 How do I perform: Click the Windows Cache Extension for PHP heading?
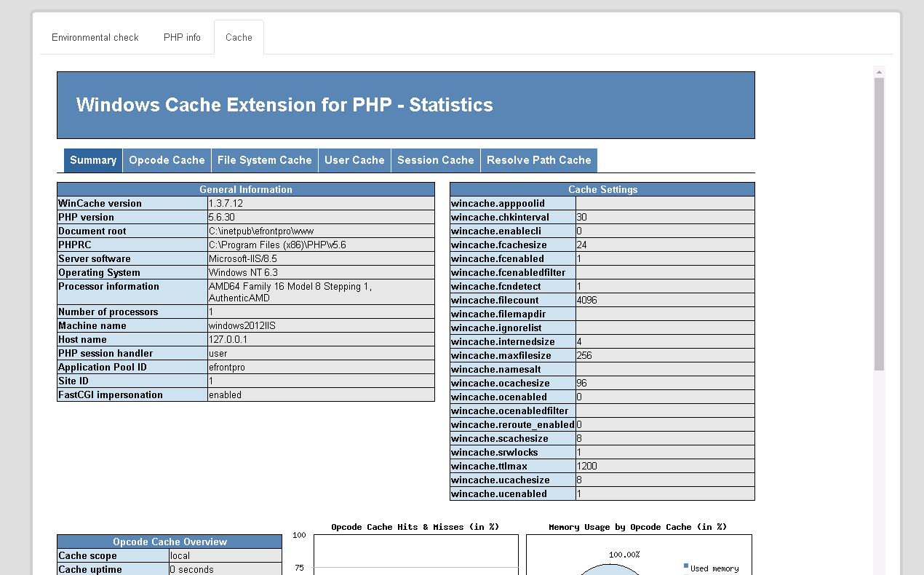(x=284, y=105)
